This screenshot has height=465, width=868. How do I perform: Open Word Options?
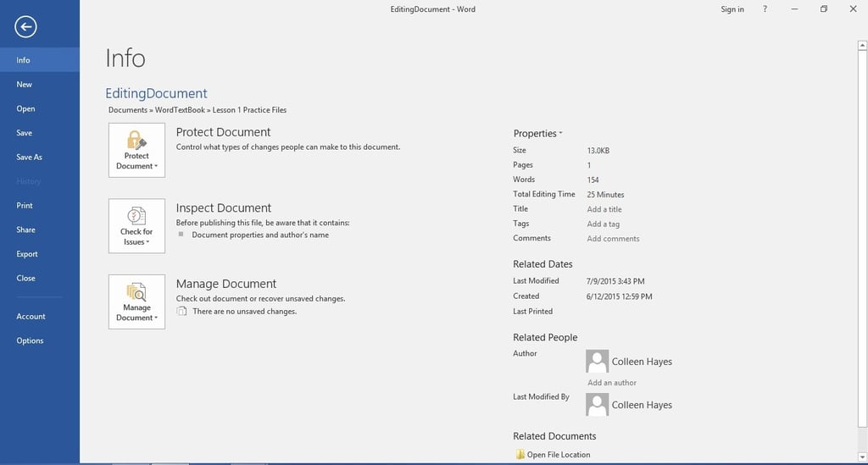[40, 340]
